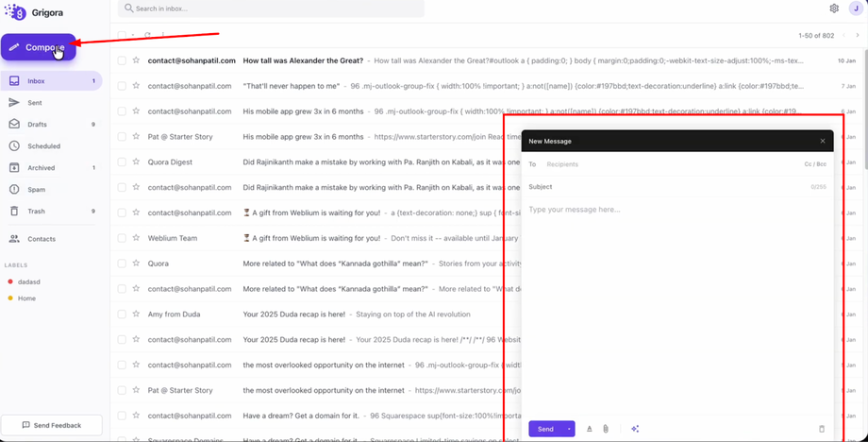Click the Contacts people icon
Screen dimensions: 868x442
tap(14, 239)
